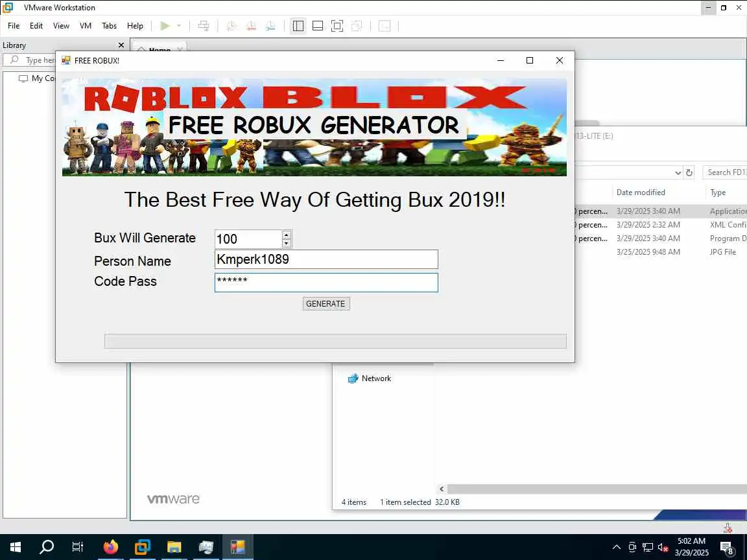The image size is (747, 560).
Task: Open the Windows Start menu
Action: tap(16, 546)
